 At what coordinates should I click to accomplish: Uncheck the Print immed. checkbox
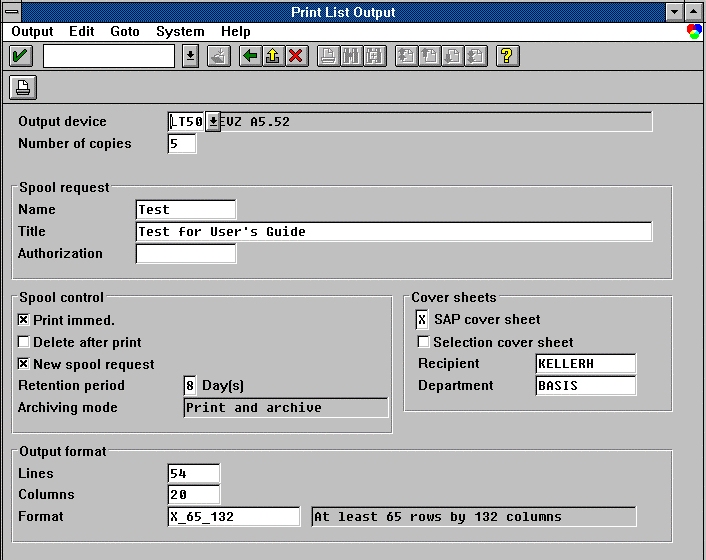pos(24,321)
